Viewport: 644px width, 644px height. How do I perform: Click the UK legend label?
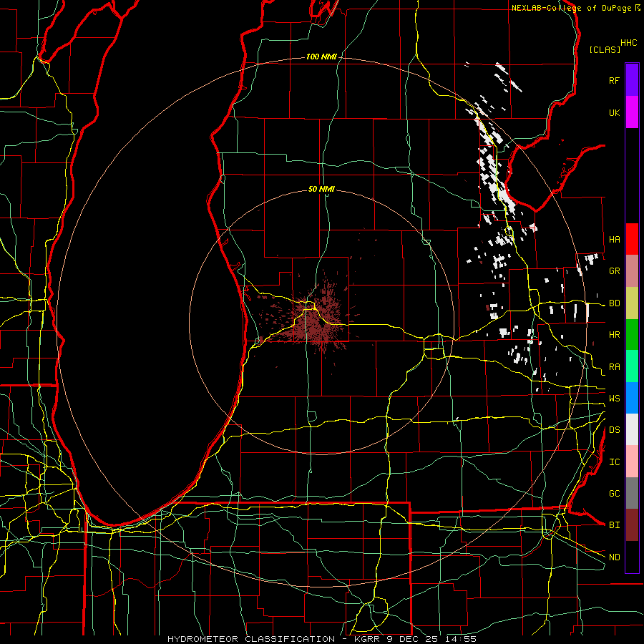(614, 112)
